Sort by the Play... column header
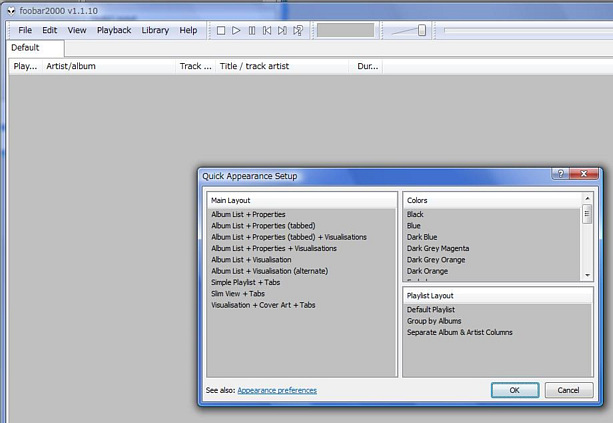 tap(25, 66)
